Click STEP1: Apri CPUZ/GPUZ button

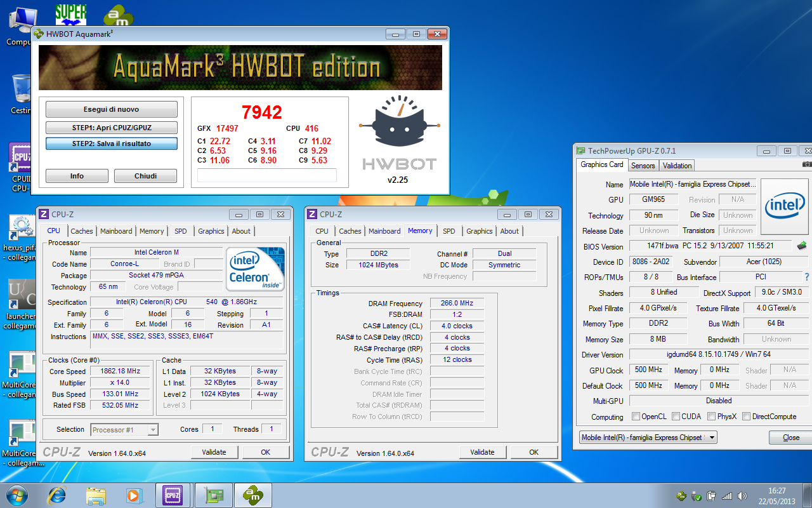pyautogui.click(x=112, y=128)
